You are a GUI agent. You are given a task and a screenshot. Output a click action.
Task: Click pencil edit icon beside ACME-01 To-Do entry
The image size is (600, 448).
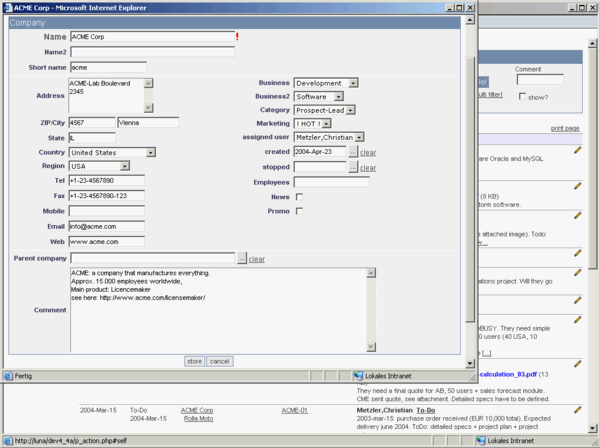(577, 410)
